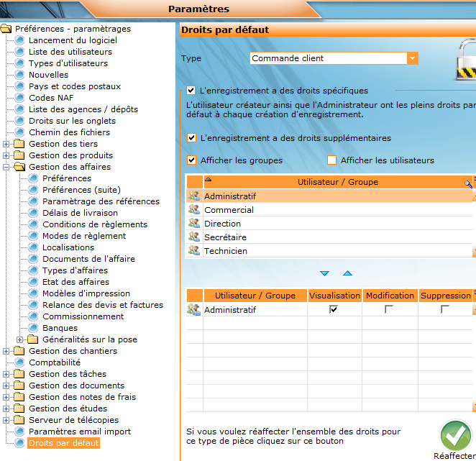Screen dimensions: 476x461
Task: Click the group icon beside Direction
Action: coord(194,223)
